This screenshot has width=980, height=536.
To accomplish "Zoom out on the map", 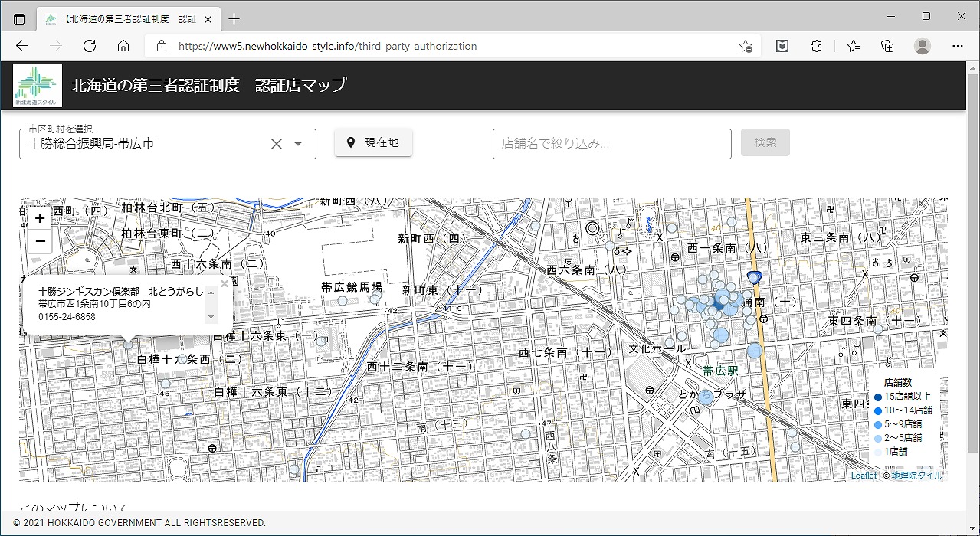I will coord(40,242).
